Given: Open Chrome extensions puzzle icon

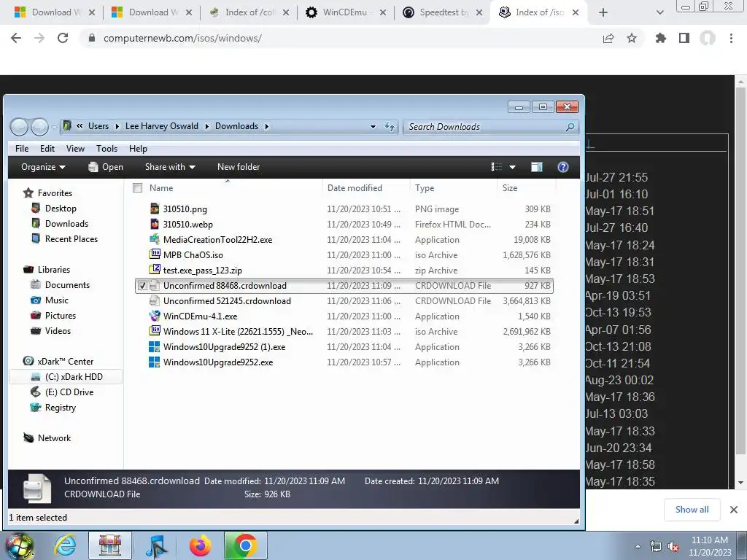Looking at the screenshot, I should point(660,38).
